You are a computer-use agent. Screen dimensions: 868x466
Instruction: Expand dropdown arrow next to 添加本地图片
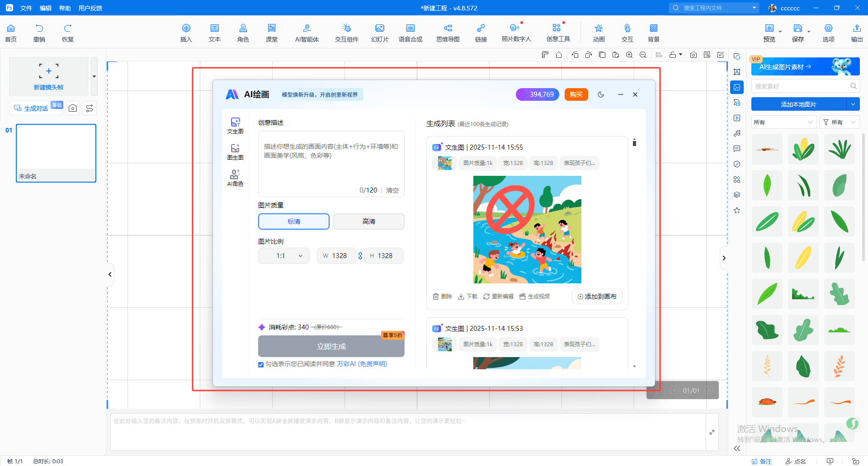pyautogui.click(x=853, y=104)
